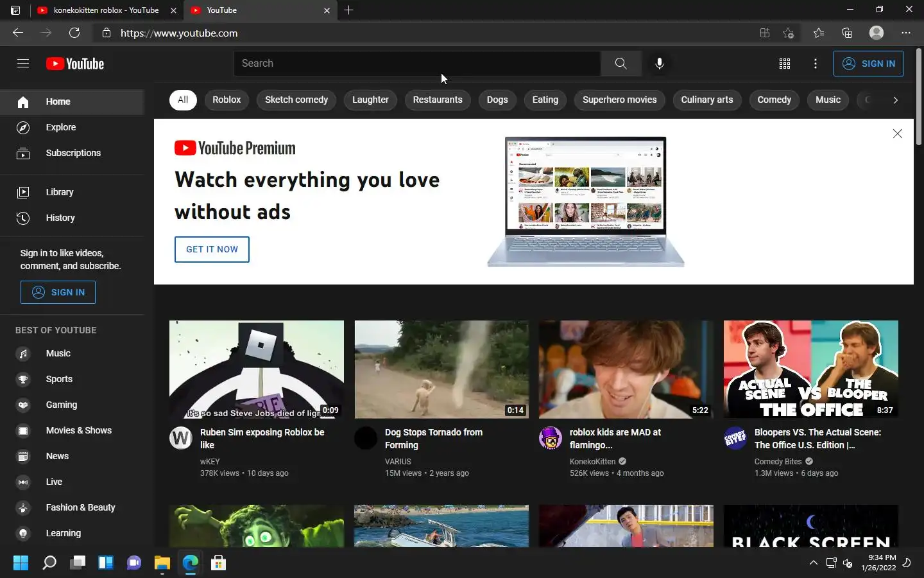This screenshot has width=924, height=578.
Task: Click GET IT NOW Premium button
Action: click(212, 249)
